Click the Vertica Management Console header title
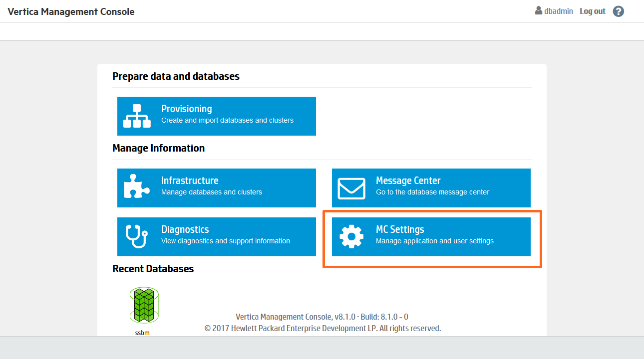The height and width of the screenshot is (359, 644). tap(71, 11)
